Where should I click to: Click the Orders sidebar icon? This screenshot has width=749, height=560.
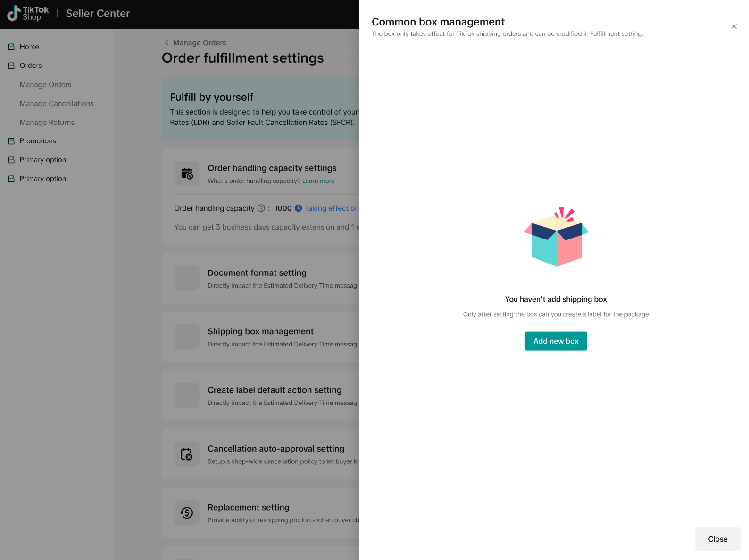tap(11, 66)
